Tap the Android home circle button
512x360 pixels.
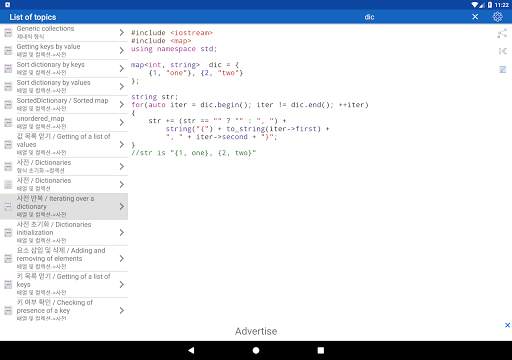256,350
